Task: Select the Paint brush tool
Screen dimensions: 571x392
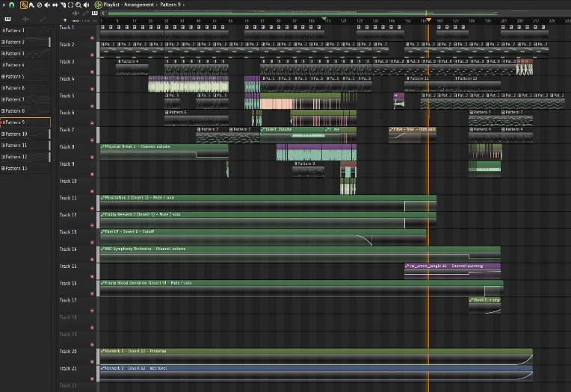Action: click(x=31, y=4)
